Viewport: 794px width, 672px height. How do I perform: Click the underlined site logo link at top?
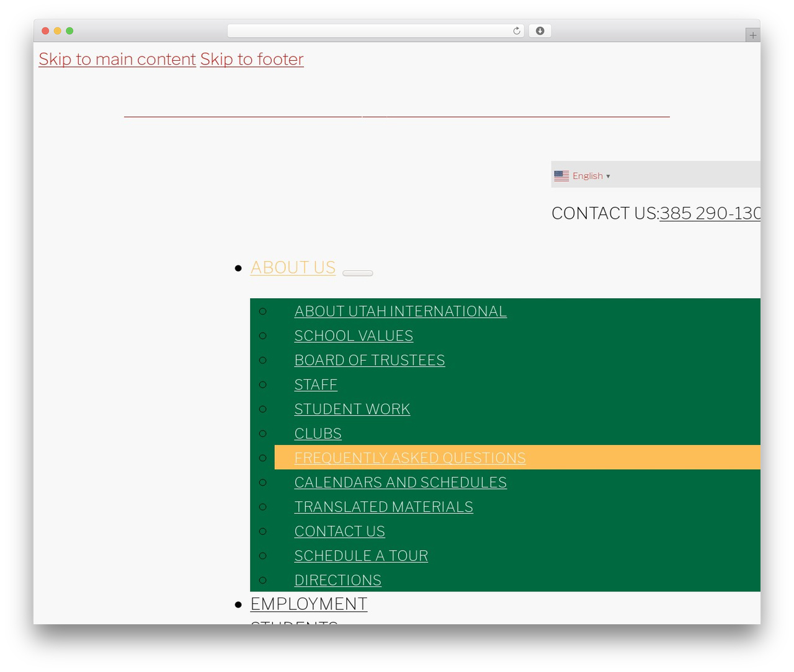pyautogui.click(x=397, y=115)
